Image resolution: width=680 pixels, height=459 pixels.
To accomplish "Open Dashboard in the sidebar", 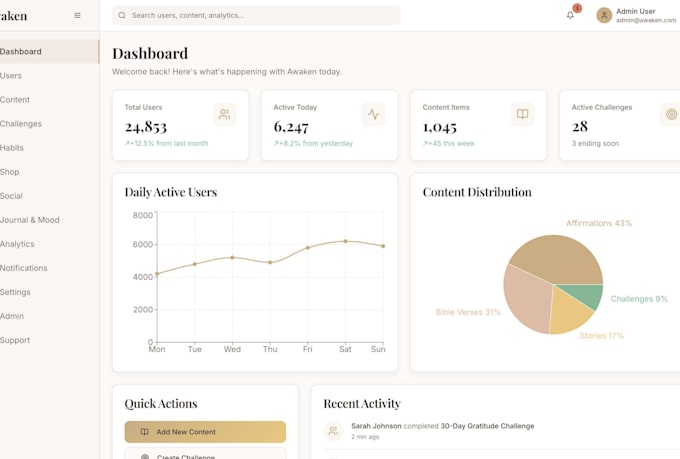I will point(49,52).
